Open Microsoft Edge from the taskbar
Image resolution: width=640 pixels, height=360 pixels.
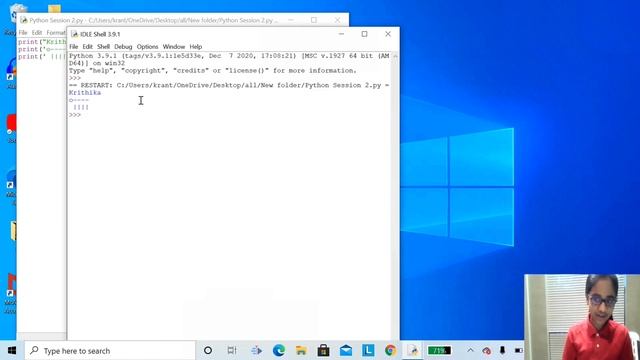[x=279, y=350]
